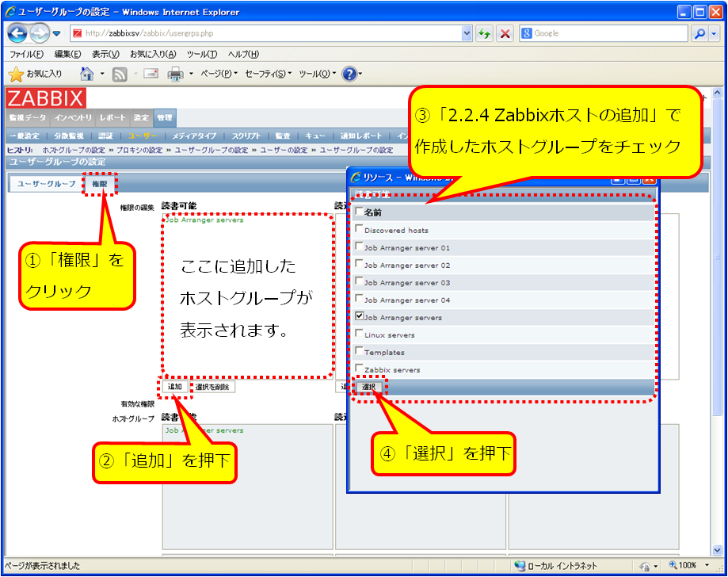Image resolution: width=728 pixels, height=577 pixels.
Task: Open the セーフティ(S) command bar dropdown
Action: pyautogui.click(x=269, y=74)
